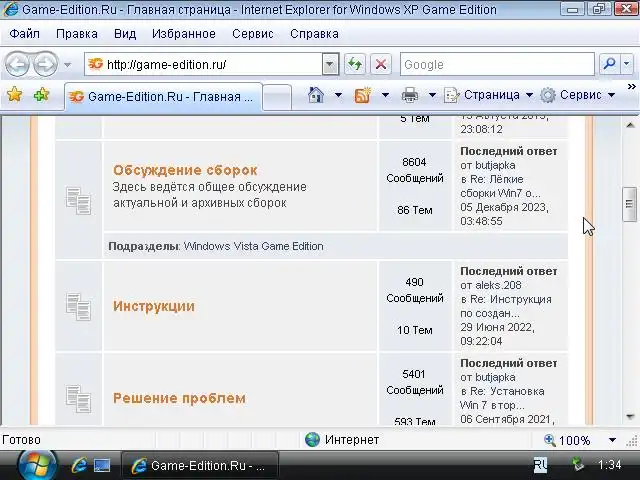
Task: Add to Favorites with green plus star
Action: point(41,95)
